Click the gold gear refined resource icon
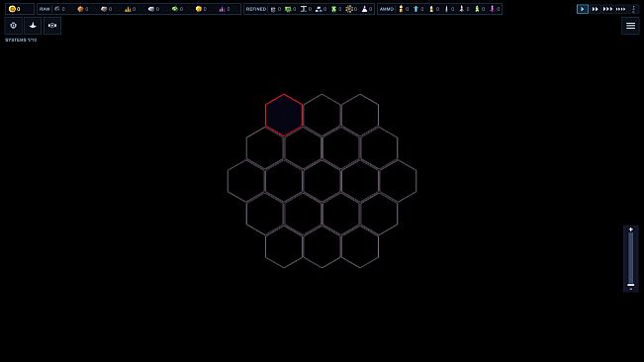 (x=349, y=9)
